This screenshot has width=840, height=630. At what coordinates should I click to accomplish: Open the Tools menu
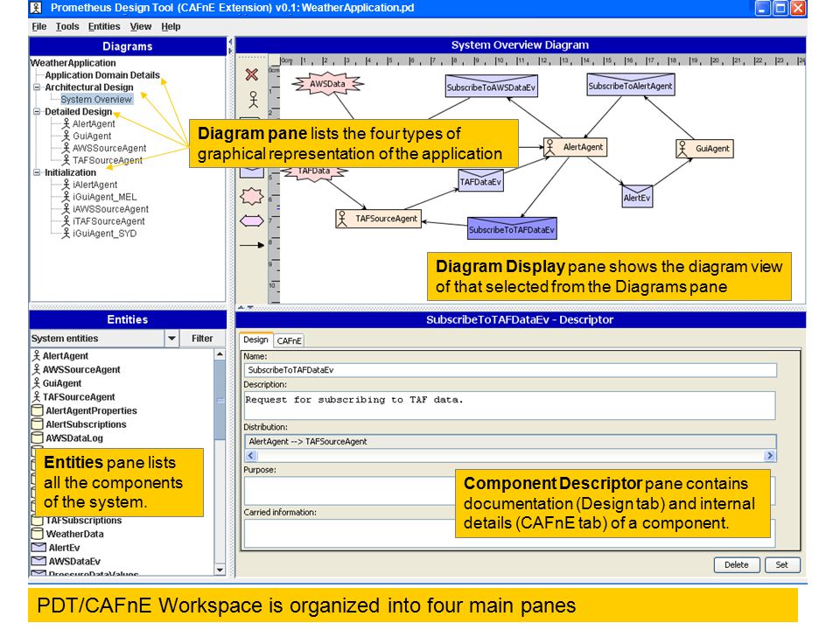pos(67,26)
